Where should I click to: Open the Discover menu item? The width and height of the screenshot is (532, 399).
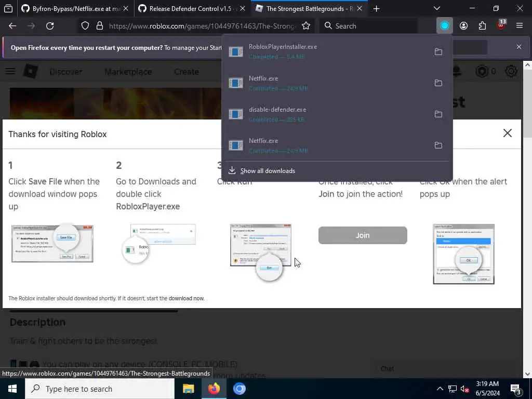pyautogui.click(x=66, y=72)
